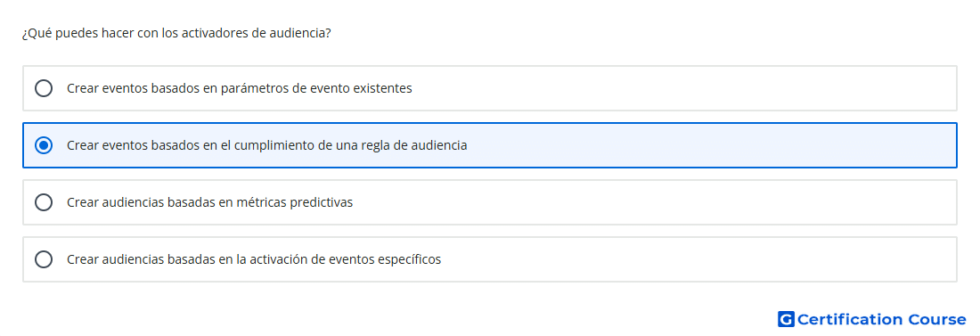Click the label 'Crear audiencias basadas en métricas predictivas'
This screenshot has width=980, height=336.
pyautogui.click(x=210, y=202)
